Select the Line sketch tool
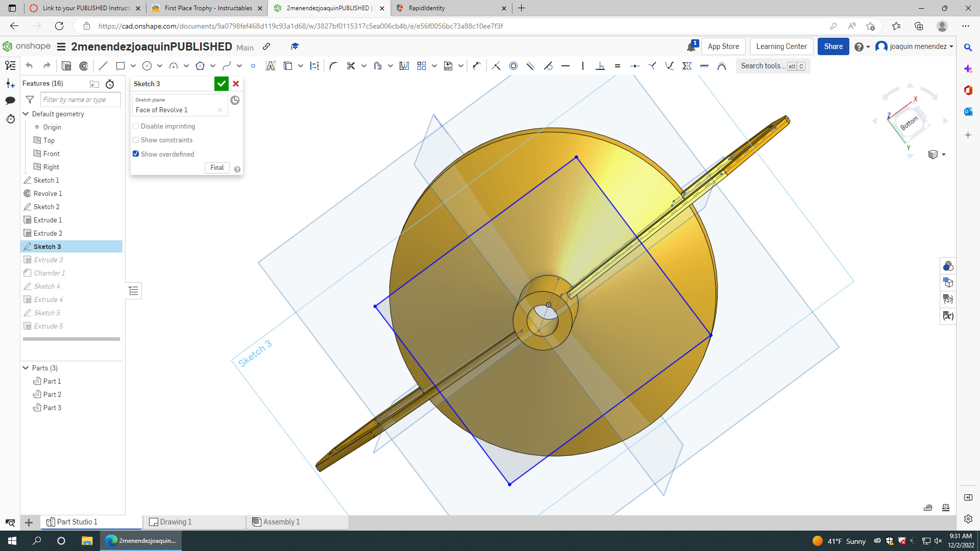This screenshot has width=980, height=551. tap(103, 66)
